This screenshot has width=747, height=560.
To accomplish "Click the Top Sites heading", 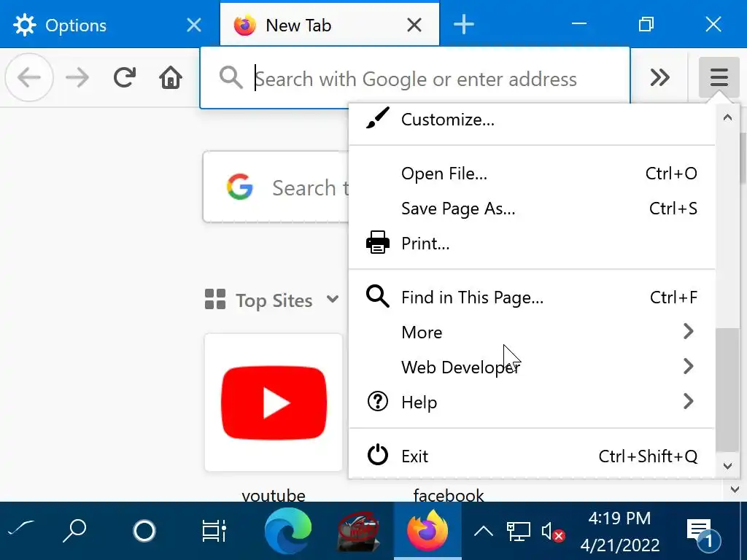I will [274, 300].
